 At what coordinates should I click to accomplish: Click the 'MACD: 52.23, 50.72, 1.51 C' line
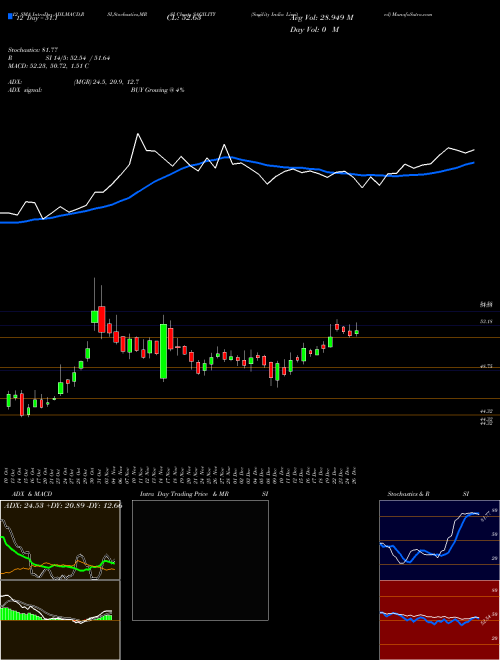pos(48,66)
